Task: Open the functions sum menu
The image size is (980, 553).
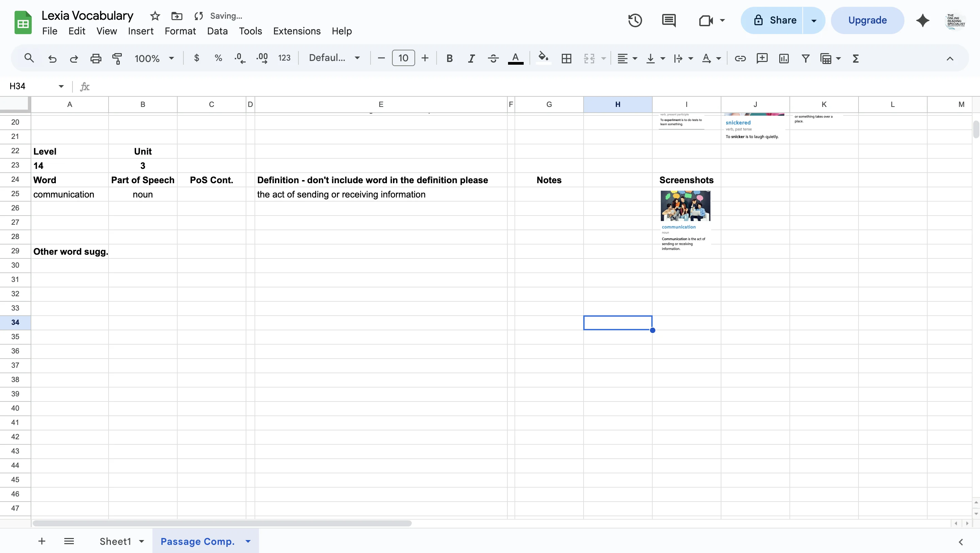Action: (x=855, y=58)
